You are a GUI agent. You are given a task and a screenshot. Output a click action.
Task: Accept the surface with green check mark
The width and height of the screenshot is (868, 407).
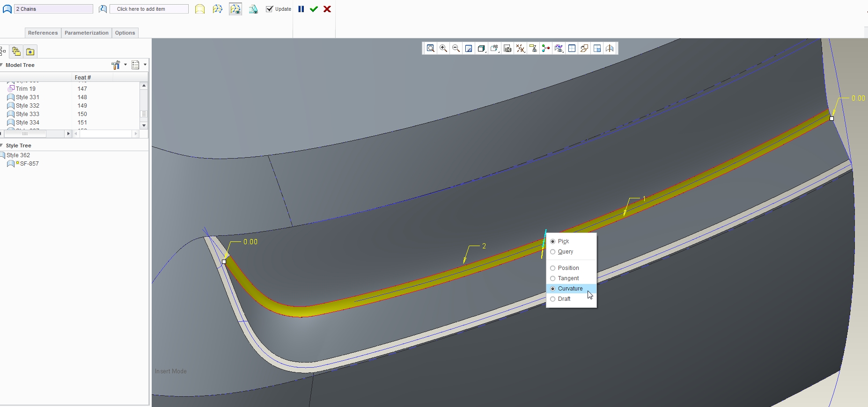[314, 9]
